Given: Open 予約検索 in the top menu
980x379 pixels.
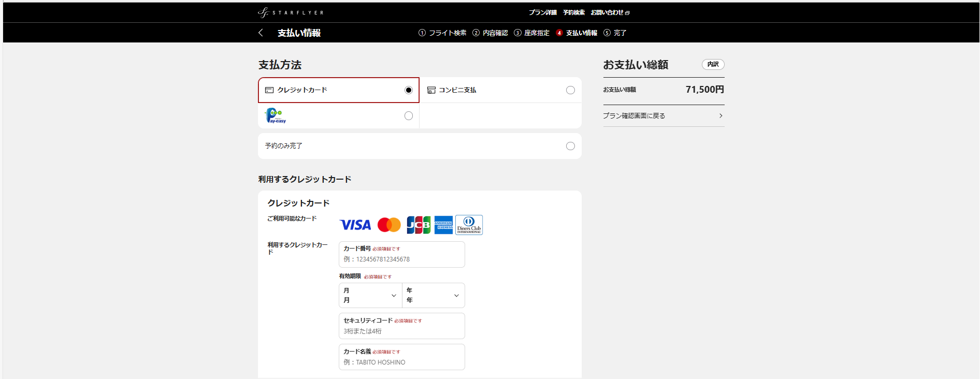Looking at the screenshot, I should click(x=574, y=12).
